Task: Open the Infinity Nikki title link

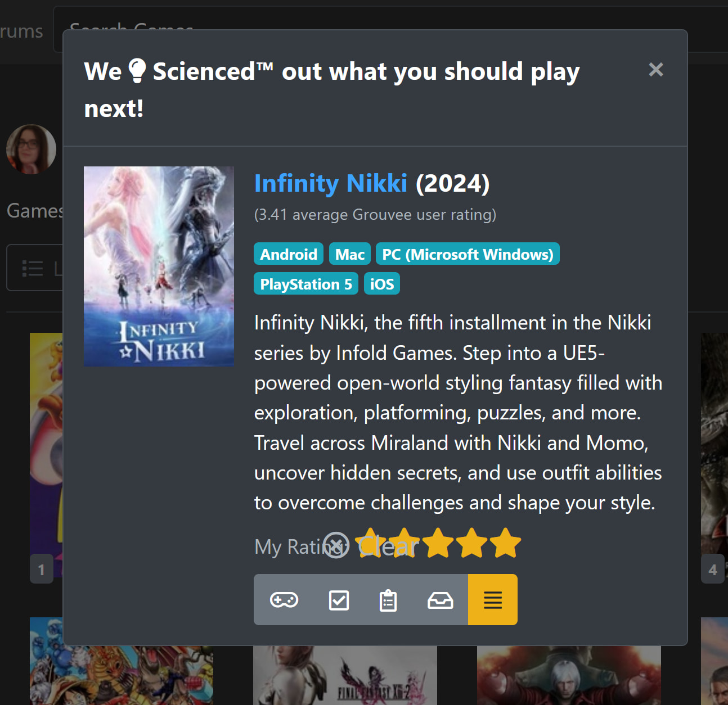Action: [x=331, y=183]
